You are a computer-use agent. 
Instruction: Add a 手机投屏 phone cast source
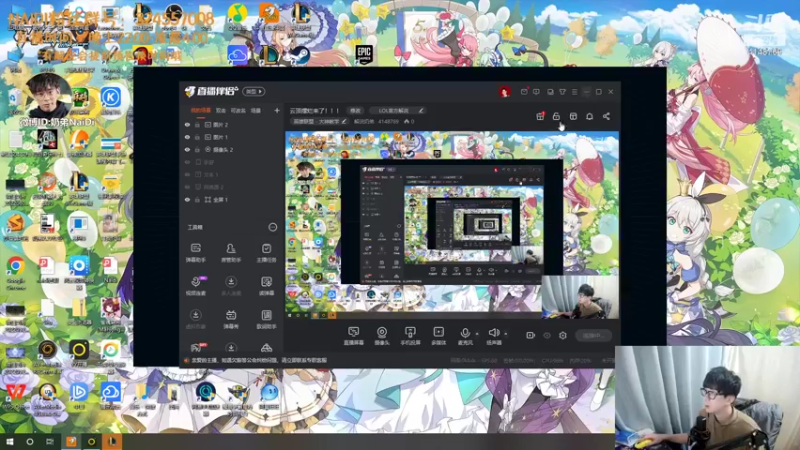[x=410, y=336]
